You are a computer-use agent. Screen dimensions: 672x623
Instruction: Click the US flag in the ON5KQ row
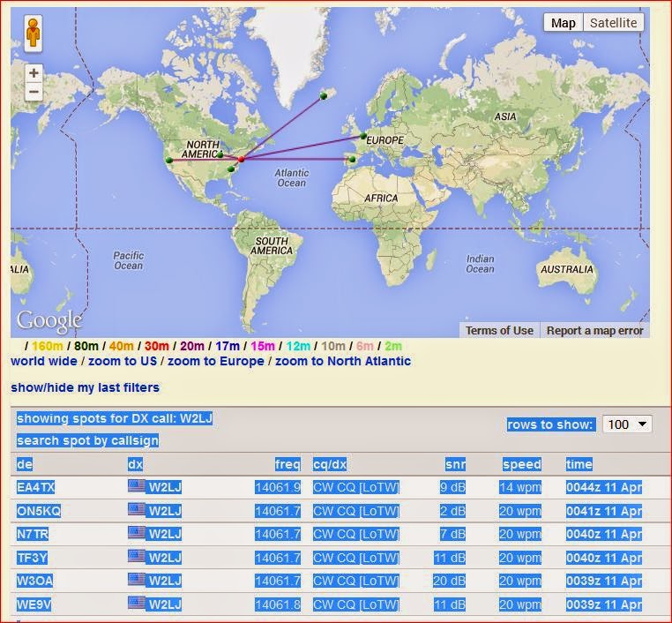click(x=137, y=509)
